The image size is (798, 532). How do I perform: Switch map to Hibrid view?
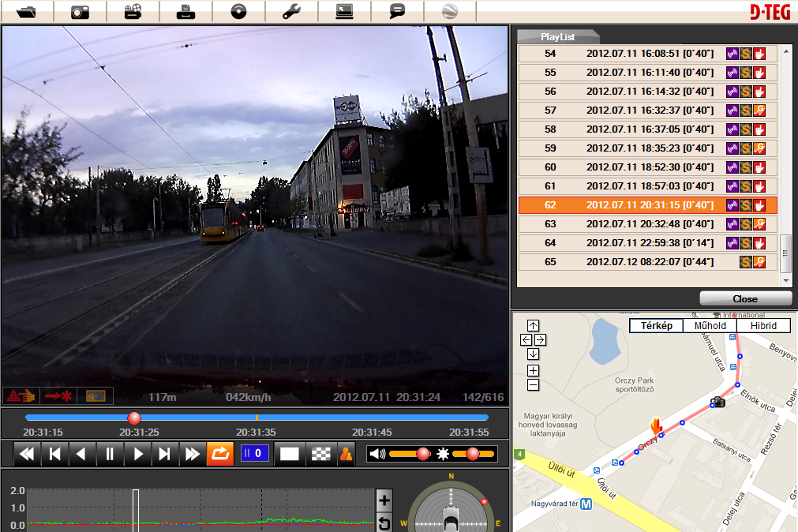tap(763, 326)
